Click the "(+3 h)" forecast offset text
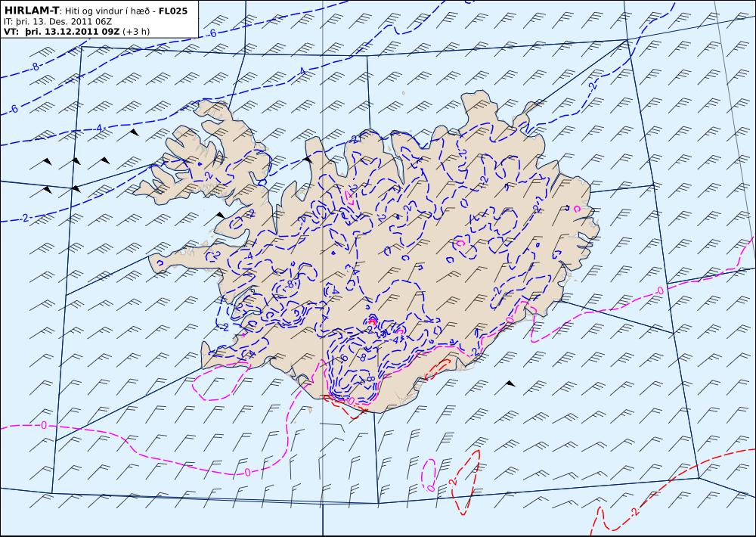Screen dimensions: 756x537 (136, 32)
